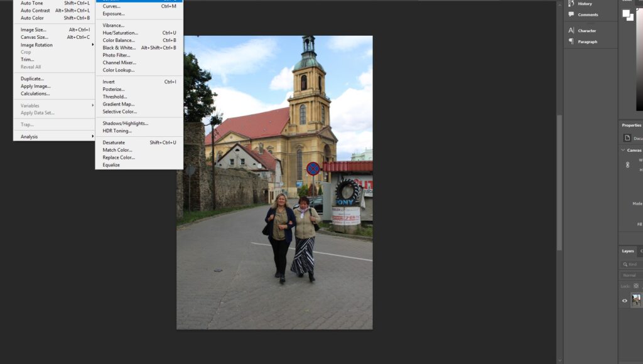Click the foreground and background color swatch

(x=627, y=15)
